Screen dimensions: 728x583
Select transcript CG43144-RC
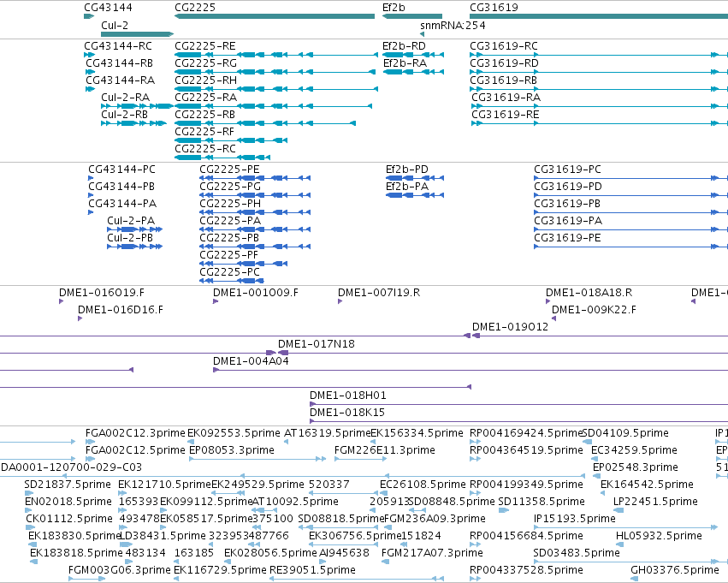coord(118,46)
